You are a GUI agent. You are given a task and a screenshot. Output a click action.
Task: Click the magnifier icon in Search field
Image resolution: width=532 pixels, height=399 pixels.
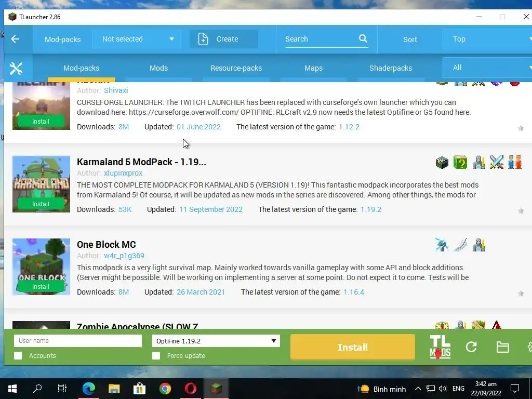pyautogui.click(x=363, y=38)
